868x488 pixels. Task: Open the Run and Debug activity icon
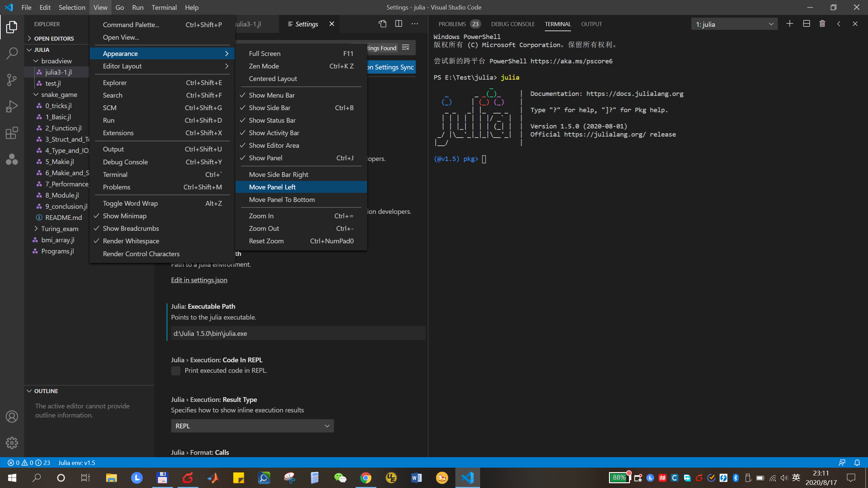[12, 106]
